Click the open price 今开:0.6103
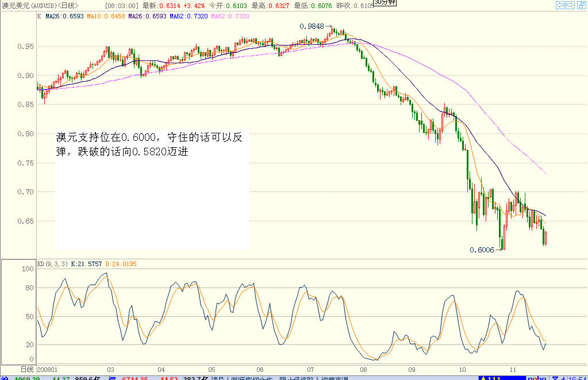588x380 pixels. (228, 6)
